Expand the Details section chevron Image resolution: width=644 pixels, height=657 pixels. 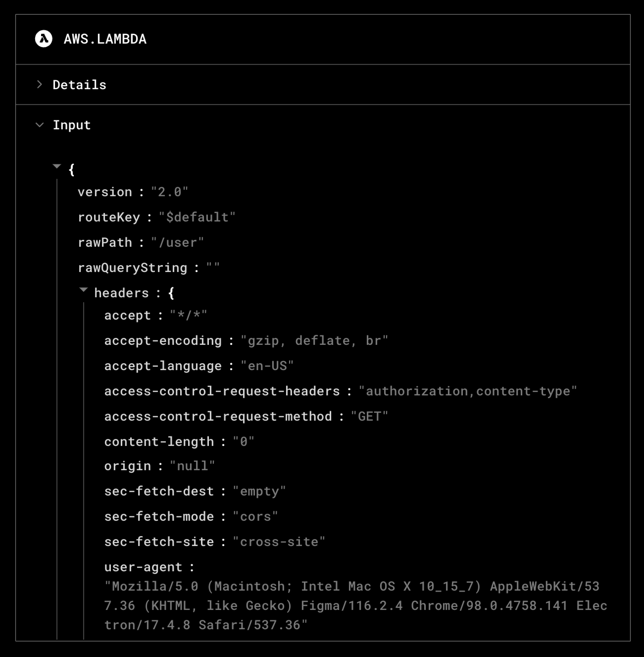pyautogui.click(x=40, y=84)
